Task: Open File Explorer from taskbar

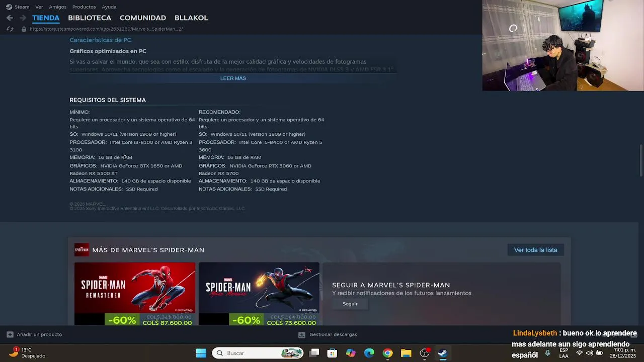Action: coord(406,353)
